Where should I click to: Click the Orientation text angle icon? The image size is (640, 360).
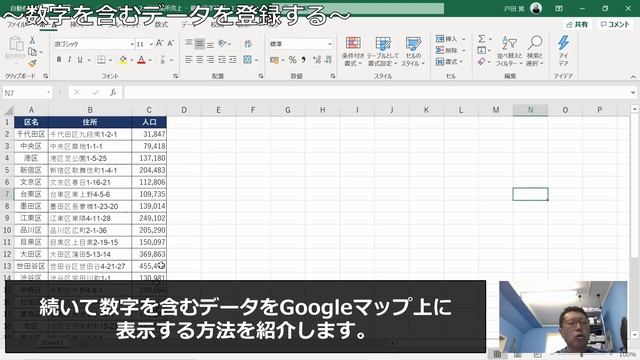pos(222,43)
